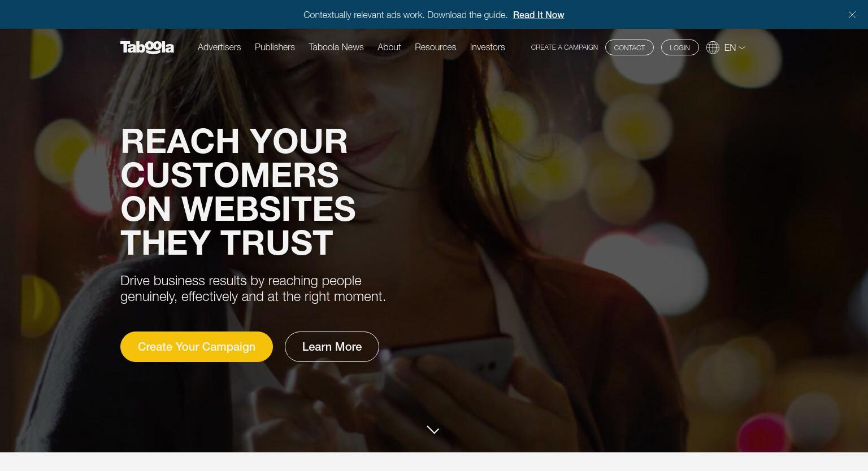
Task: Click the Taboola logo
Action: 147,47
